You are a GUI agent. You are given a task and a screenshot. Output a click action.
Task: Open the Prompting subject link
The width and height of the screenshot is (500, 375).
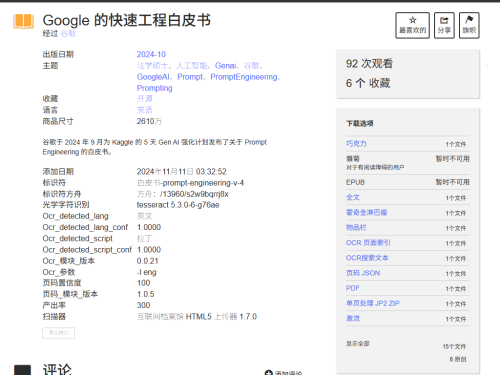154,88
